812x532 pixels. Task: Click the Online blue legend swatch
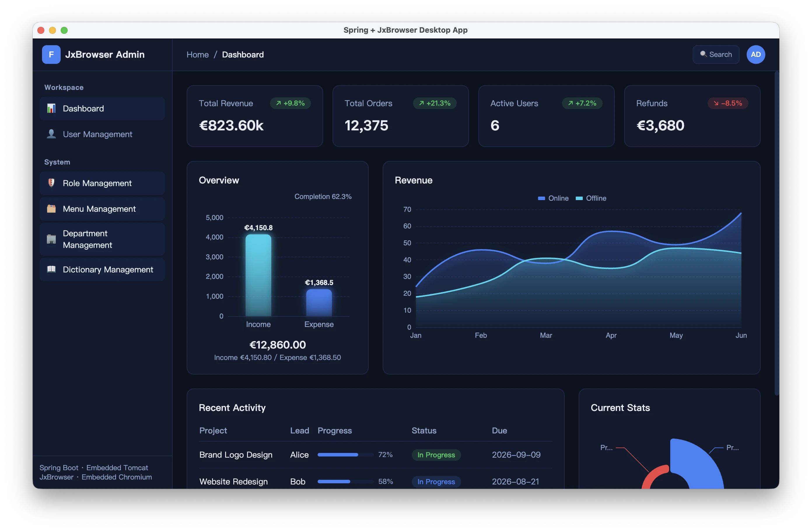pyautogui.click(x=541, y=198)
